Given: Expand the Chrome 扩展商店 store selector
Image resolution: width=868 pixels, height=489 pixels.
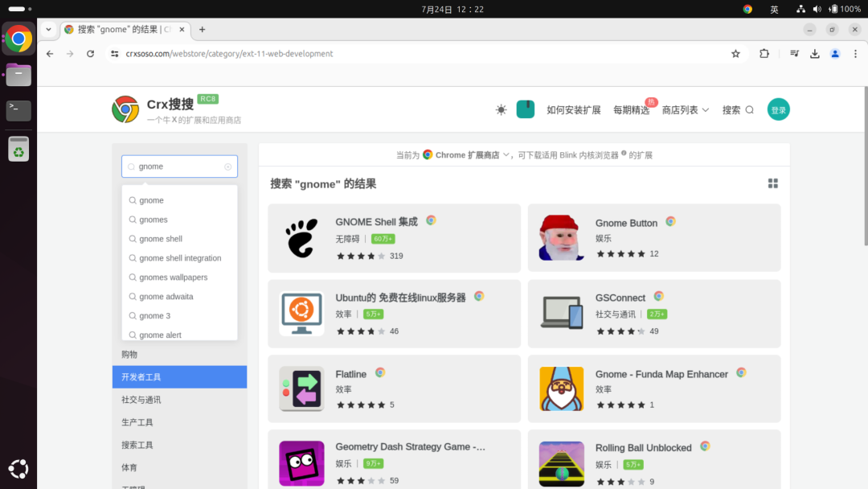Looking at the screenshot, I should [x=466, y=155].
